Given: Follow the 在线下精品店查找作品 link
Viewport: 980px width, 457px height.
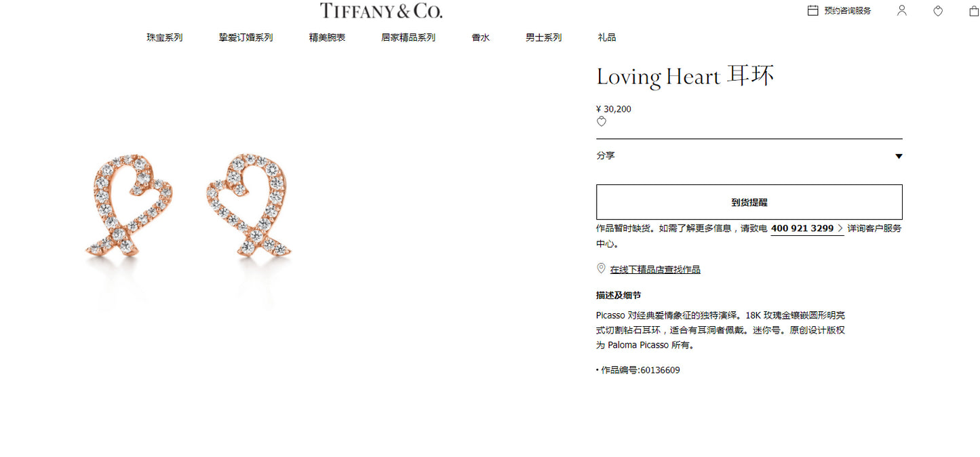Looking at the screenshot, I should click(655, 270).
